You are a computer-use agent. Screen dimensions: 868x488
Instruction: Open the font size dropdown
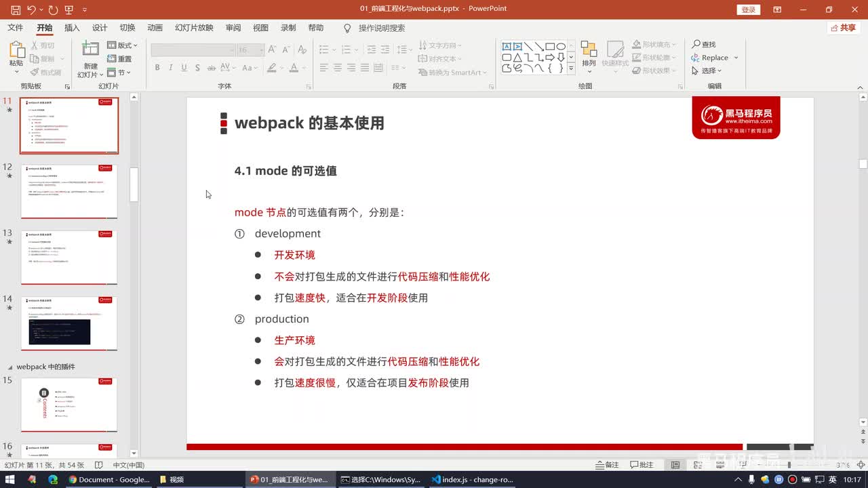(x=260, y=50)
